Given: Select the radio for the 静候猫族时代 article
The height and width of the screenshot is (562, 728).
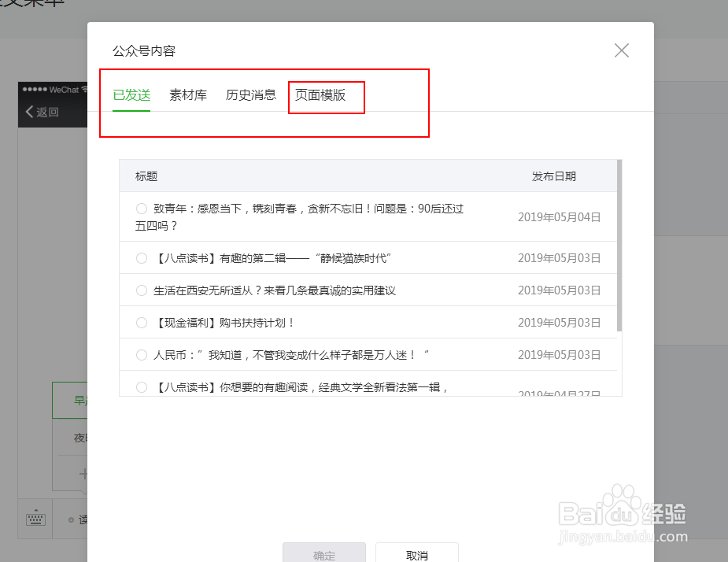Looking at the screenshot, I should tap(141, 257).
